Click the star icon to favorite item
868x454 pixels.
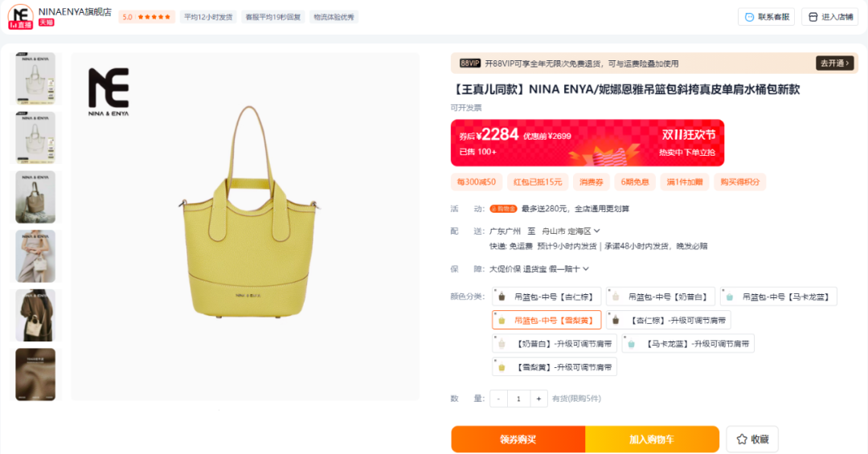coord(742,439)
